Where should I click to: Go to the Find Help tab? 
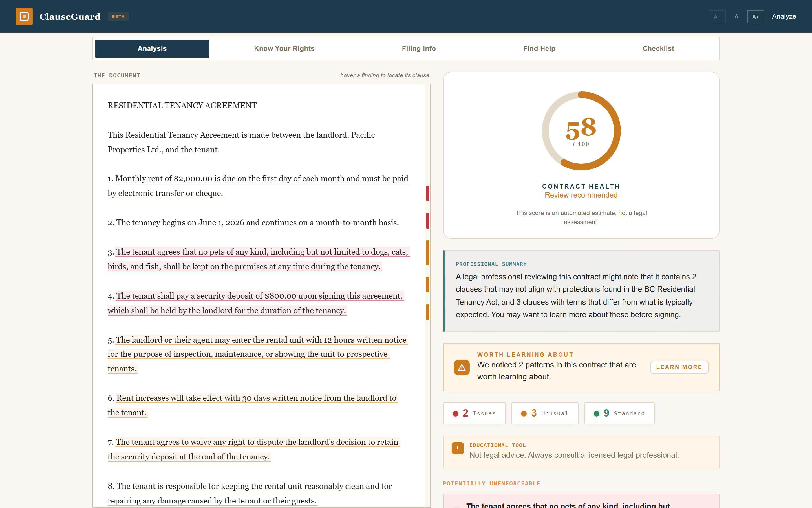click(x=539, y=48)
